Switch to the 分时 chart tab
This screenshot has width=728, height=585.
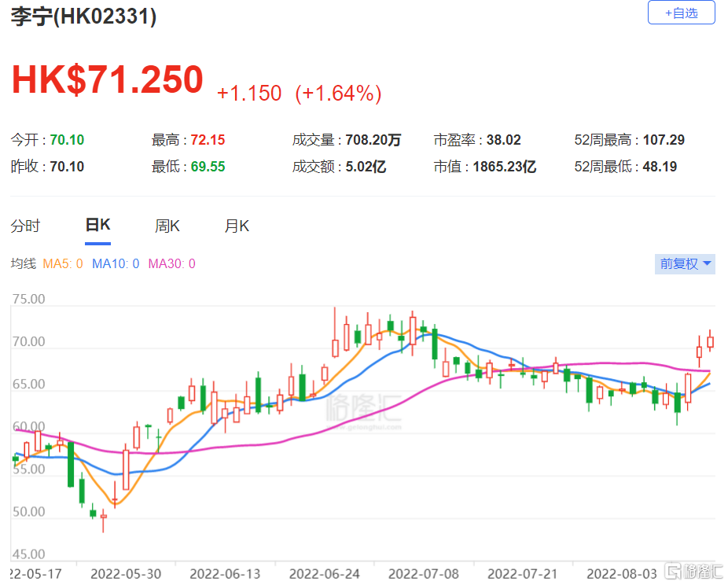coord(25,226)
